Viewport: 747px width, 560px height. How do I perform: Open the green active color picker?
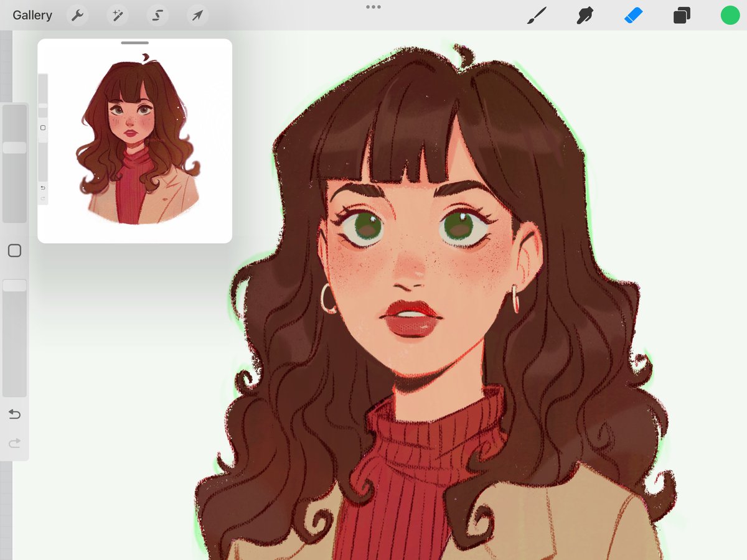coord(730,16)
